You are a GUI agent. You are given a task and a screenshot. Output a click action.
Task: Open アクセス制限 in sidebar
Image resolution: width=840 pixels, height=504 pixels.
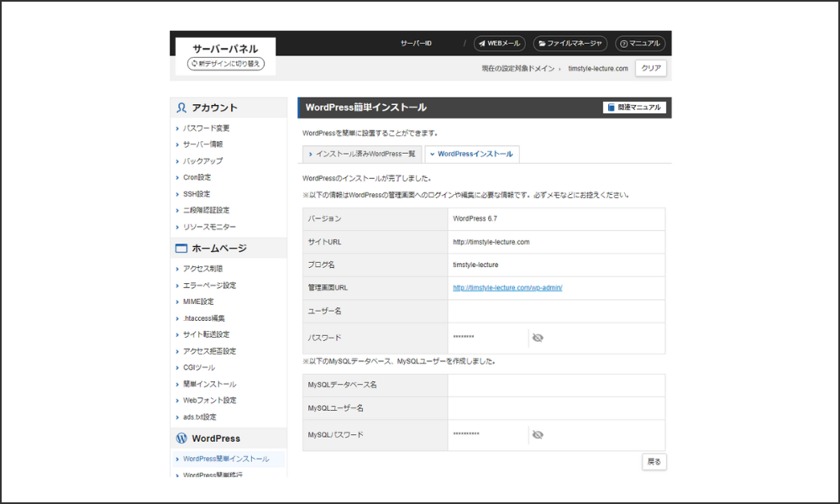[x=203, y=268]
